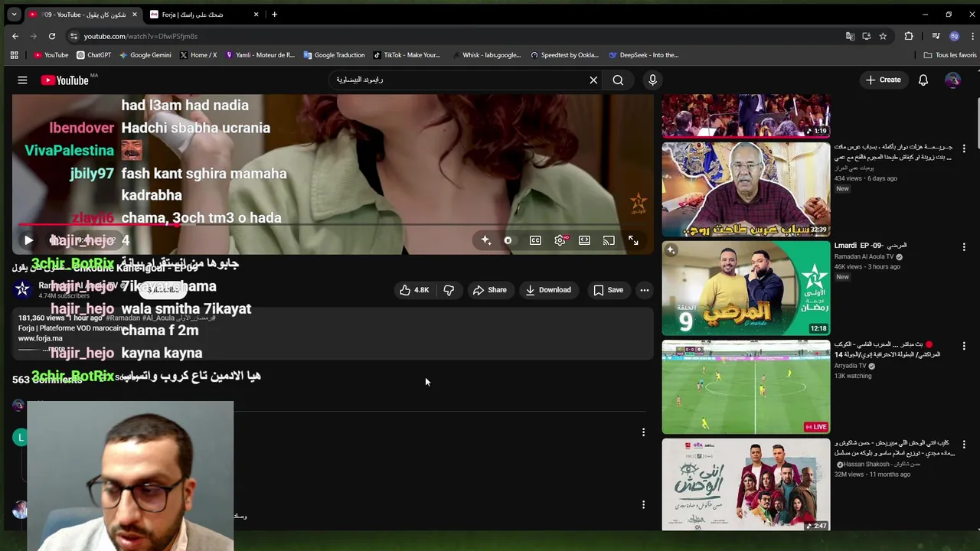Open the three-dot menu for Lmardi EP -09-
980x551 pixels.
pos(964,246)
